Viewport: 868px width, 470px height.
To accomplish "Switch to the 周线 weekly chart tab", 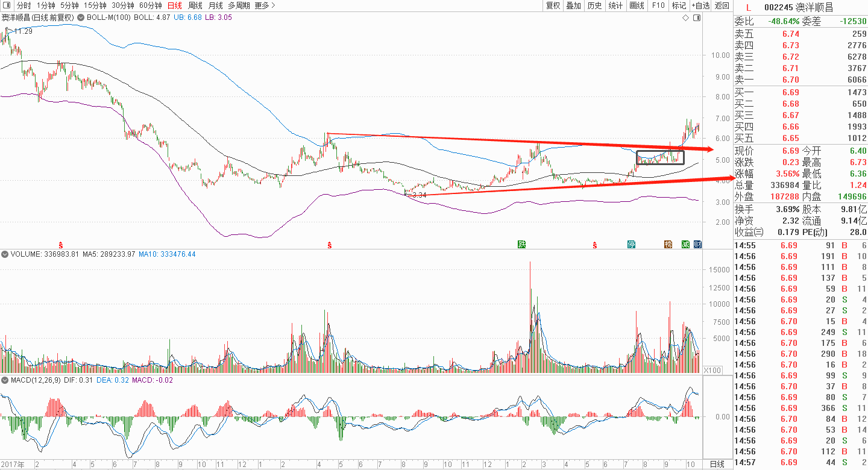I will pyautogui.click(x=195, y=5).
